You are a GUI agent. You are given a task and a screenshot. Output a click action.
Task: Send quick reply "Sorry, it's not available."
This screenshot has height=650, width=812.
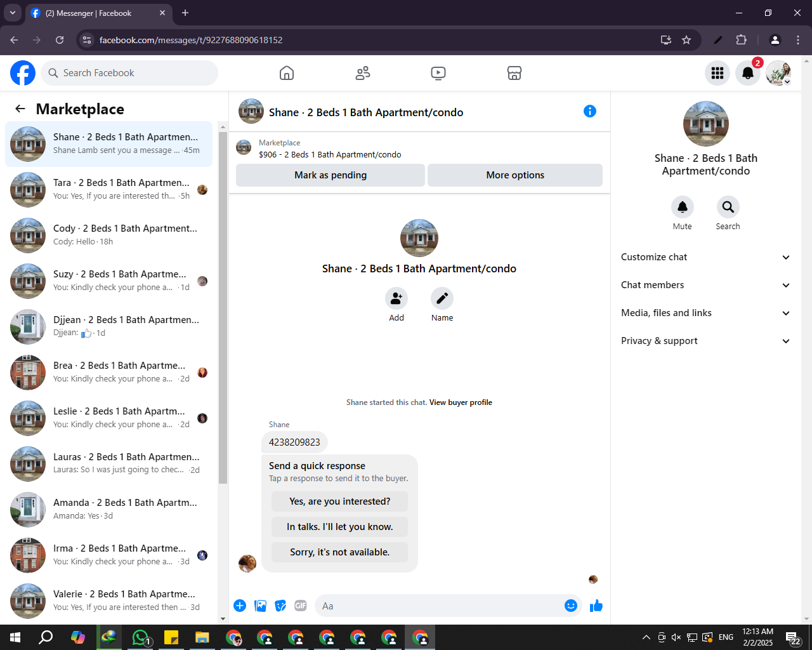(340, 552)
